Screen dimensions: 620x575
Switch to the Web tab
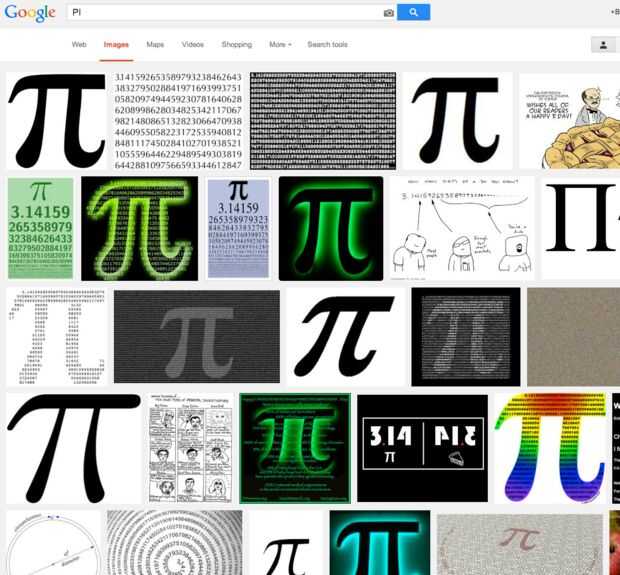pyautogui.click(x=79, y=45)
